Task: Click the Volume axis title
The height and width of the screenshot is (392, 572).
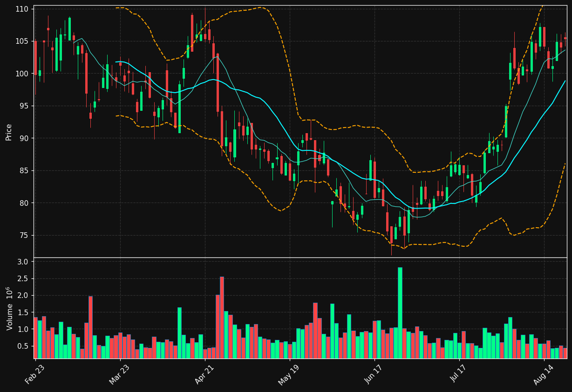Action: click(x=9, y=308)
